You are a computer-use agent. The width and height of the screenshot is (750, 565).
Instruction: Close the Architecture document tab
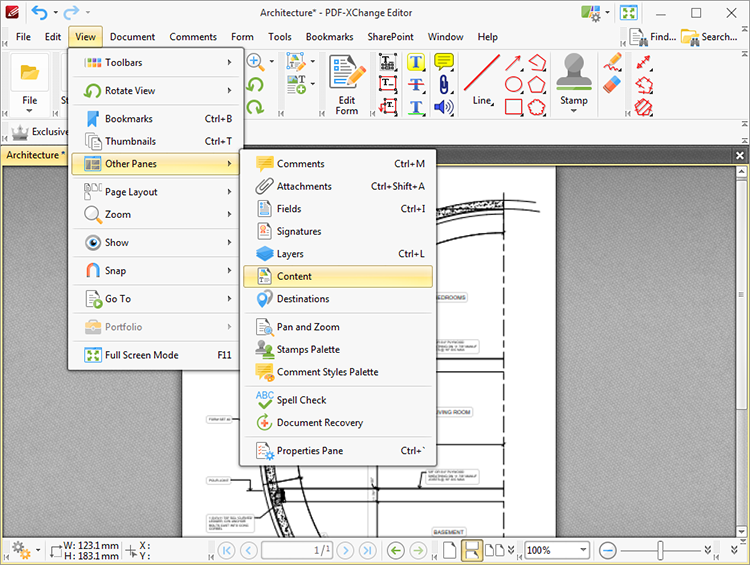click(x=739, y=155)
